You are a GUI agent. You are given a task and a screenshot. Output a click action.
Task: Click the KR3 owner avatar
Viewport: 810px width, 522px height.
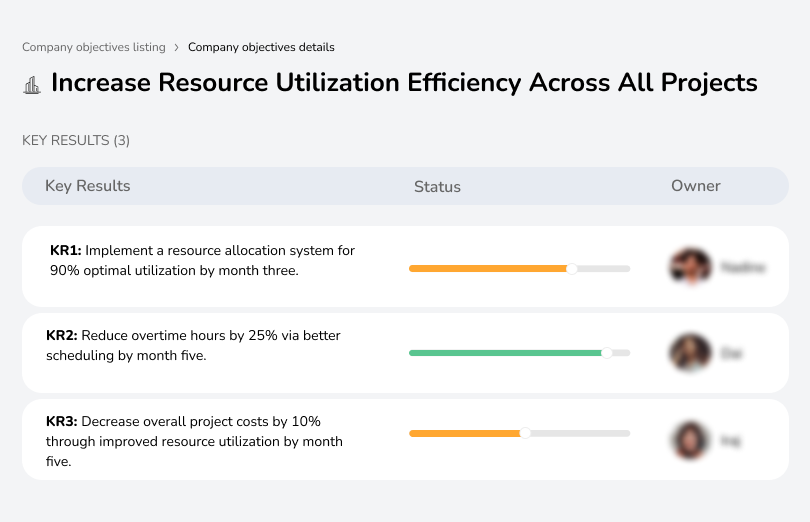point(690,440)
